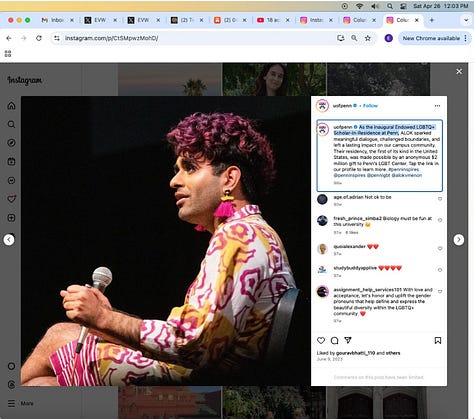
Task: Switch to the Instagram 'Insta' tab
Action: [x=316, y=20]
